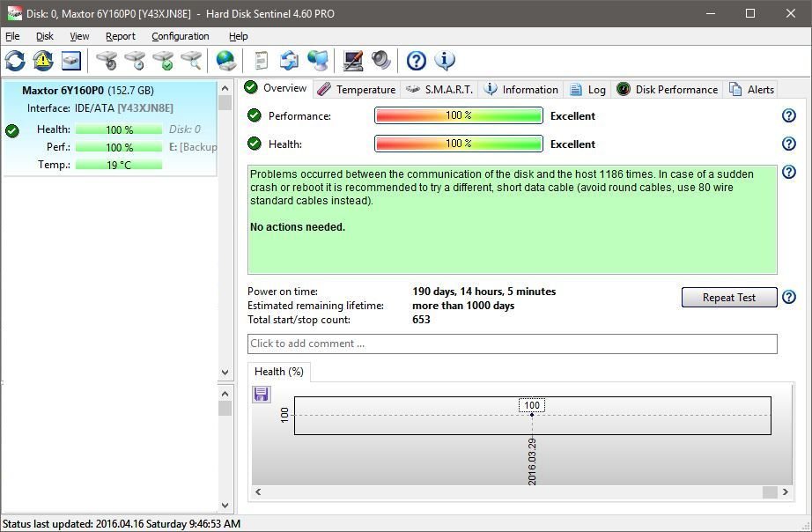Click the blue refresh arrows toolbar icon
812x532 pixels.
pyautogui.click(x=15, y=61)
